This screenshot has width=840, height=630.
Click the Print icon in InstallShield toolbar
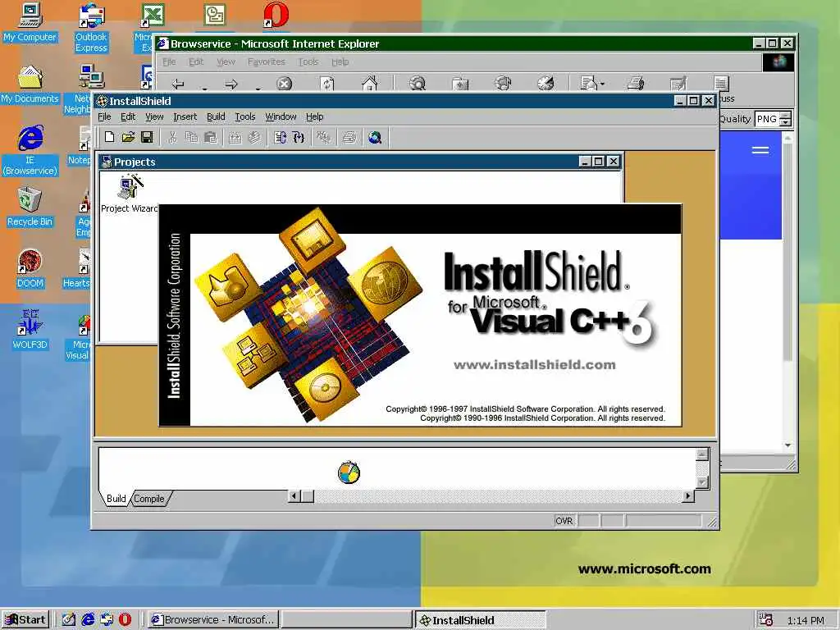pyautogui.click(x=349, y=138)
